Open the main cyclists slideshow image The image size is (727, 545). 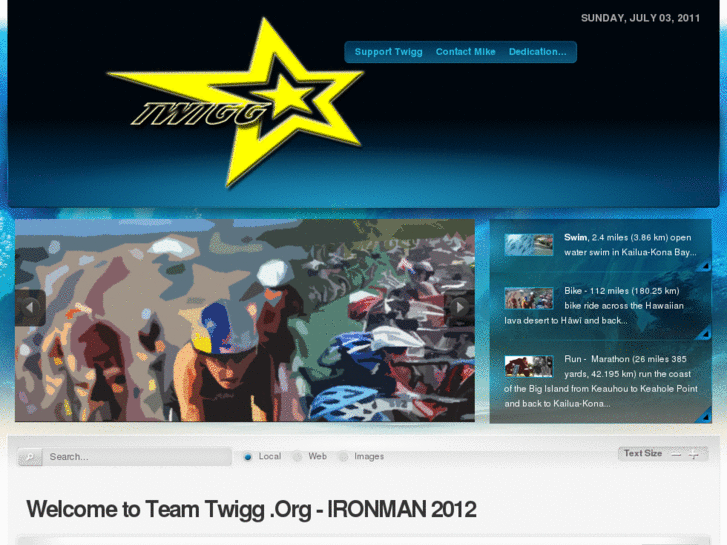(245, 320)
